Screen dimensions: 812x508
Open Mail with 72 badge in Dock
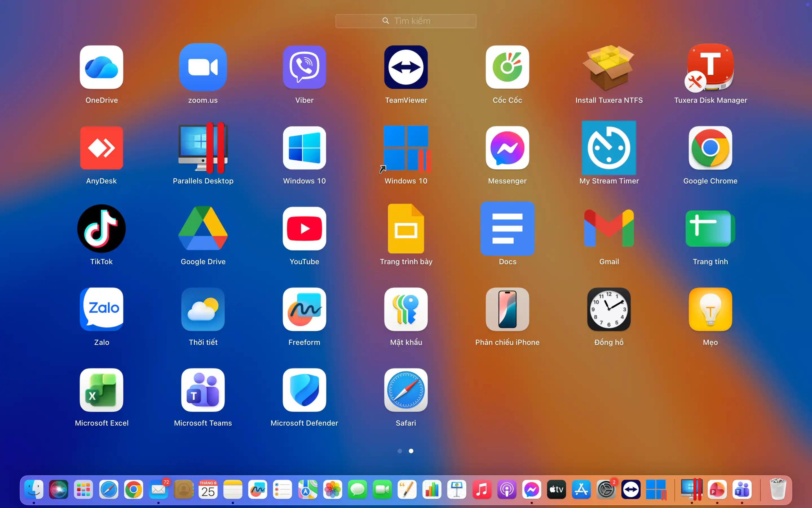pyautogui.click(x=158, y=490)
